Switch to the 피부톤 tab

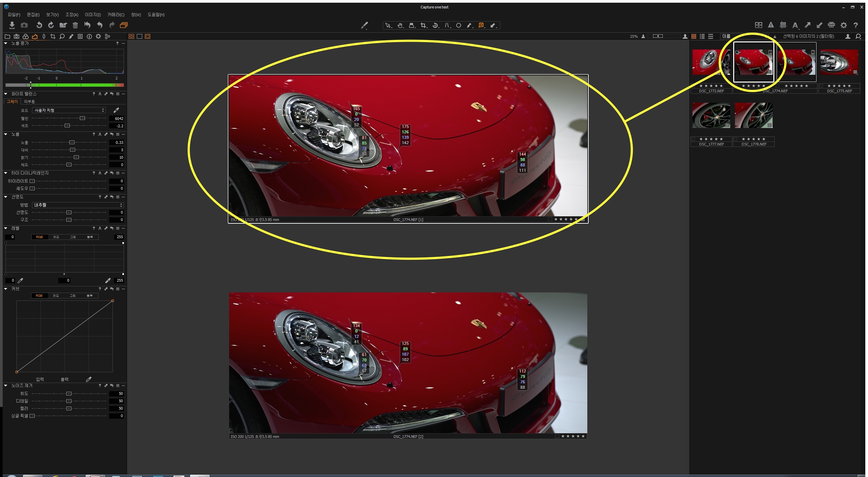(x=29, y=101)
